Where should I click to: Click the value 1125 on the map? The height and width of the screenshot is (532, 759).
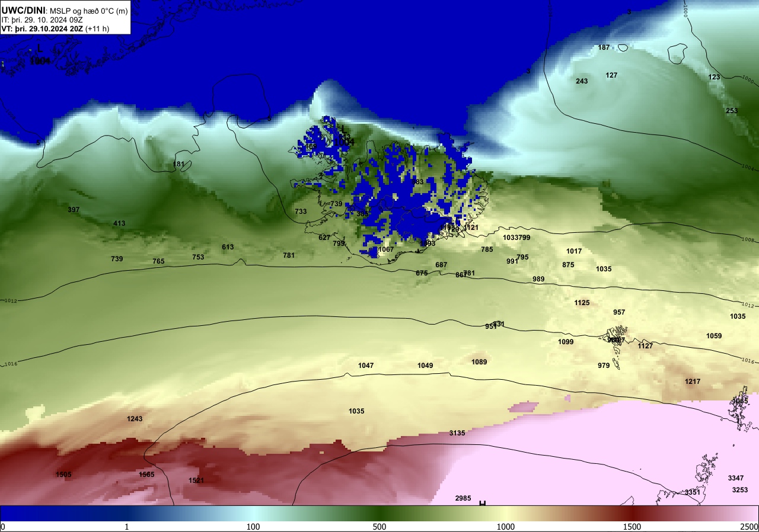tap(582, 303)
